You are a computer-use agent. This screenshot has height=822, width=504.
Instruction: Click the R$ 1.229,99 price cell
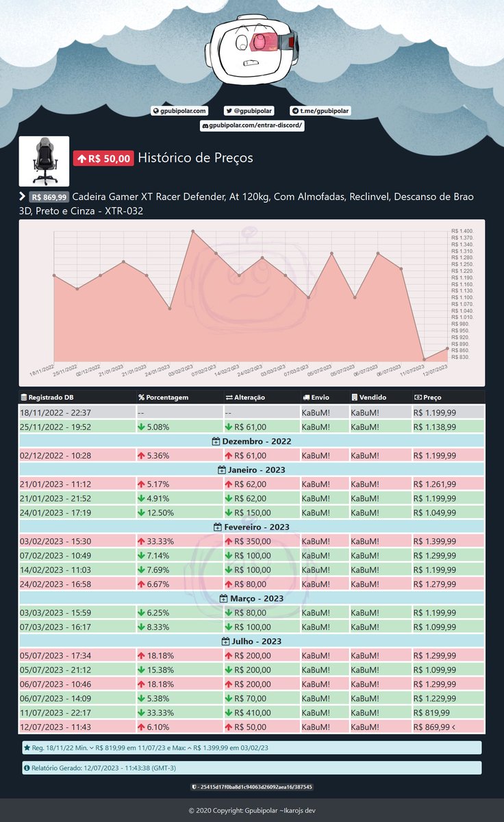click(448, 699)
